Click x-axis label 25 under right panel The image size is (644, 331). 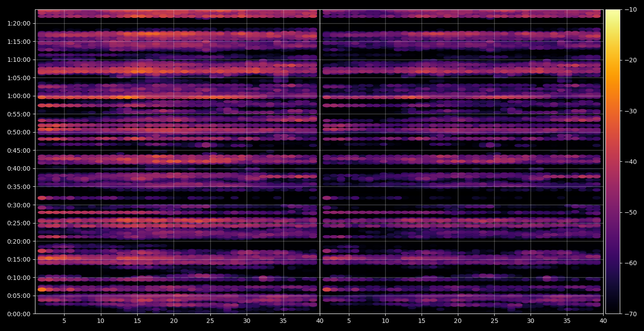click(x=494, y=321)
